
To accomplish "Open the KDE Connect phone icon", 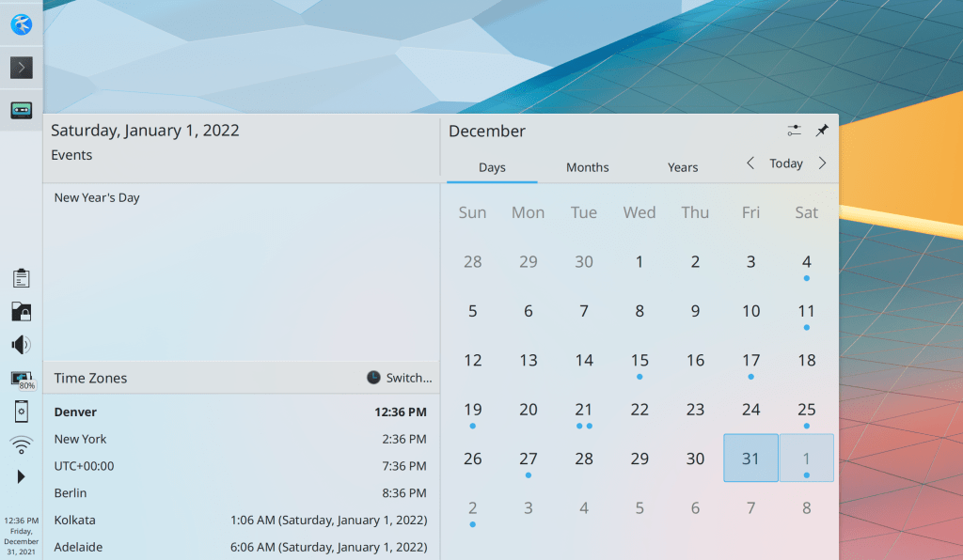I will coord(21,412).
